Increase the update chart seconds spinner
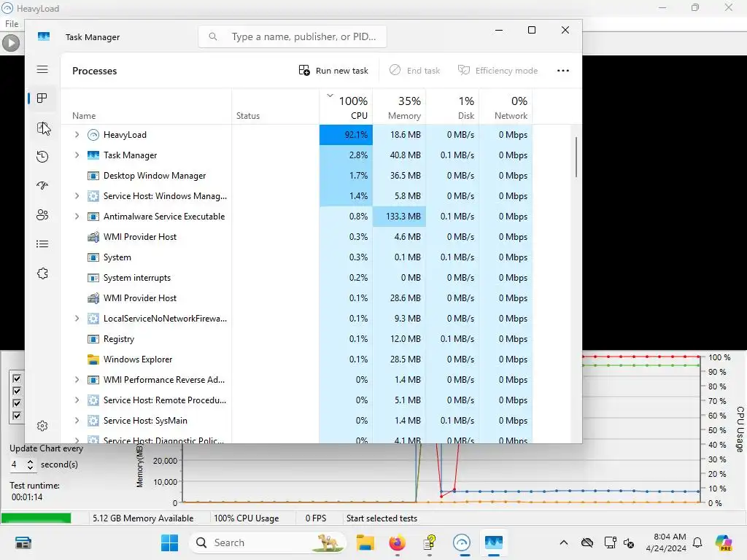 coord(31,462)
